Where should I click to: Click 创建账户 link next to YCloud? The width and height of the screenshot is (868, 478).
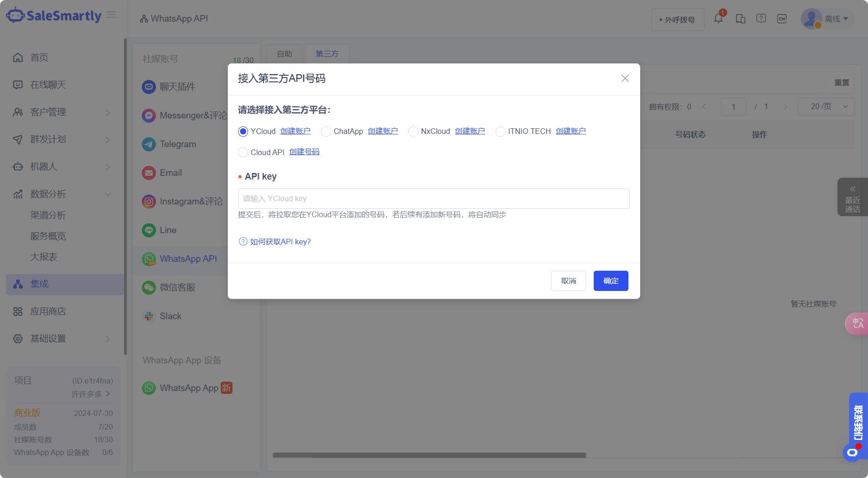pyautogui.click(x=295, y=131)
